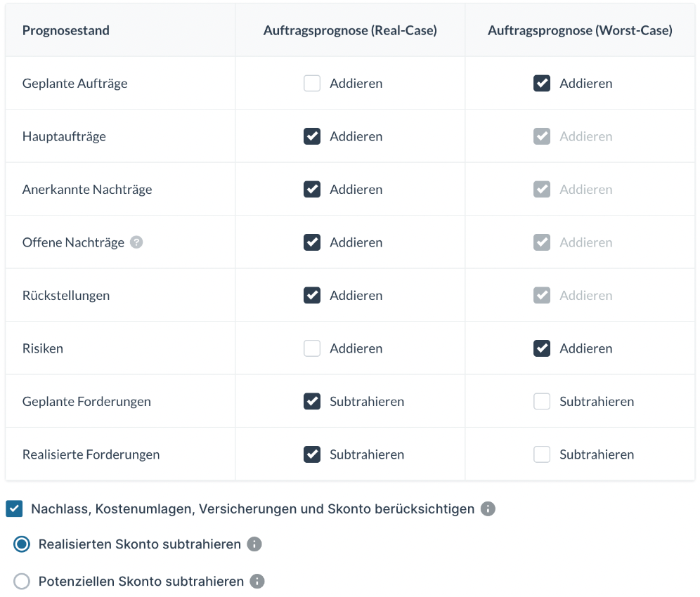Enable Real-Case Addieren for Geplante Aufträge
Screen dimensions: 700x597
[312, 84]
